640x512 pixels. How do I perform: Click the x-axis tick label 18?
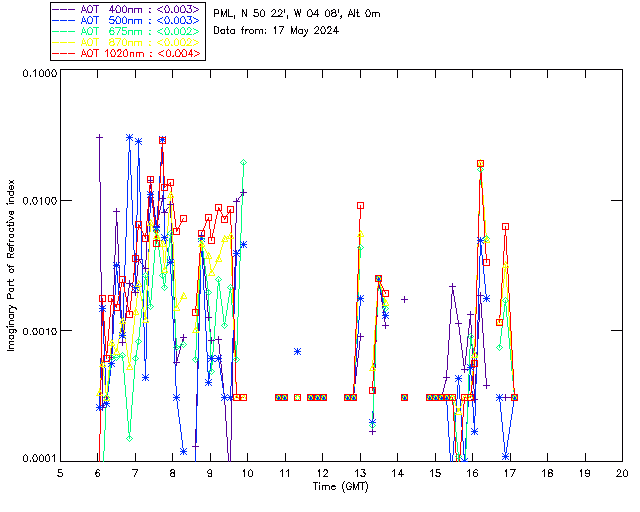547,473
